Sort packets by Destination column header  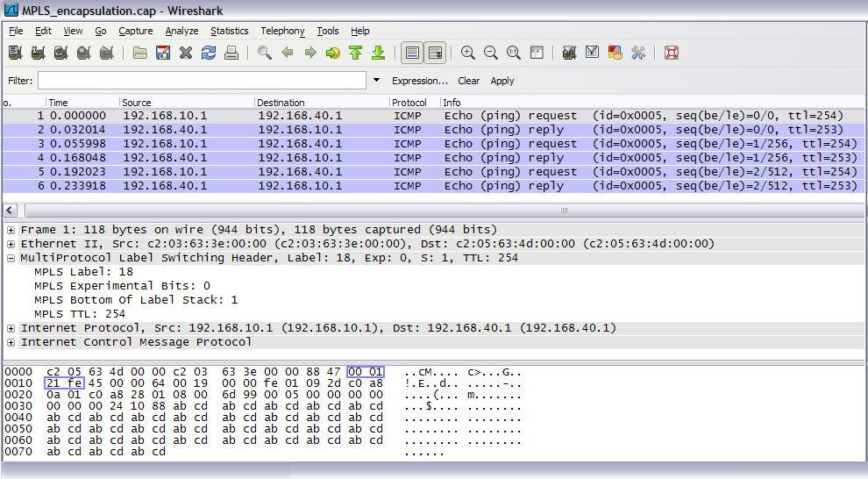pos(322,103)
